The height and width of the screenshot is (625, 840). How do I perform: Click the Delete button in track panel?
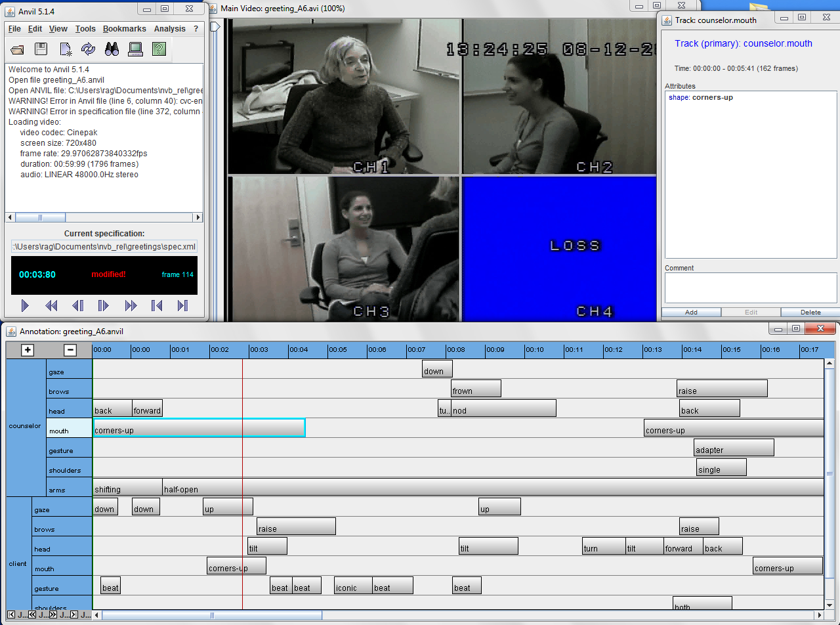(810, 312)
